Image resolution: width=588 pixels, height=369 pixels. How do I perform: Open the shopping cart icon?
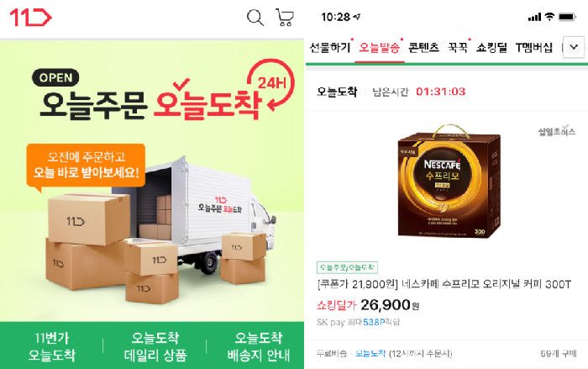(x=285, y=18)
